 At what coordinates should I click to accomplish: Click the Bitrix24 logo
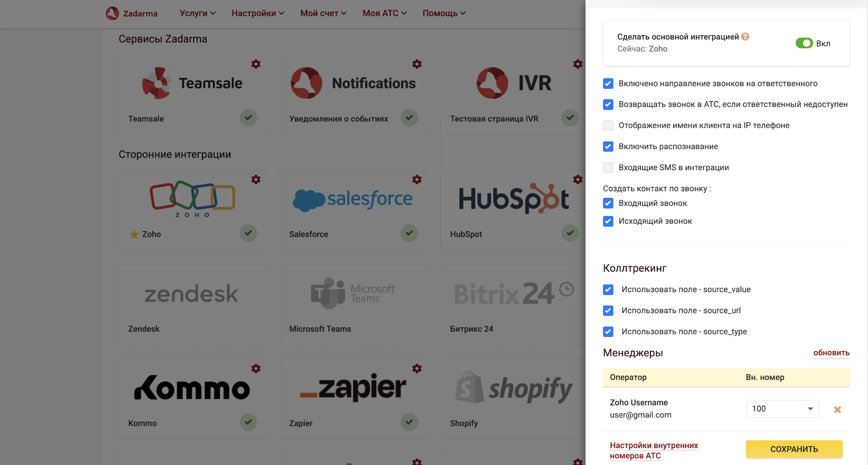coord(514,293)
